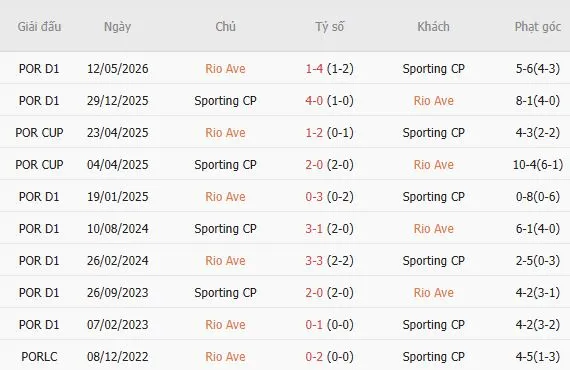
Task: Open the 0-1 score on 07/02/2023
Action: coord(314,325)
